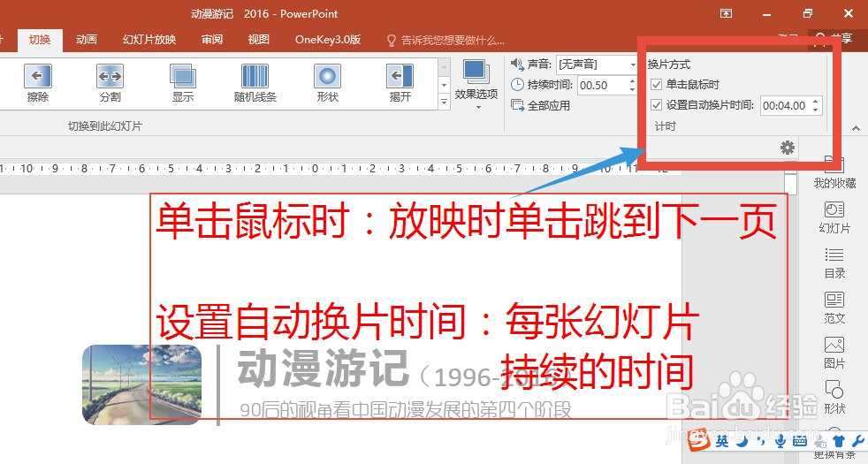This screenshot has width=868, height=464.
Task: Click the settings gear icon
Action: (788, 148)
